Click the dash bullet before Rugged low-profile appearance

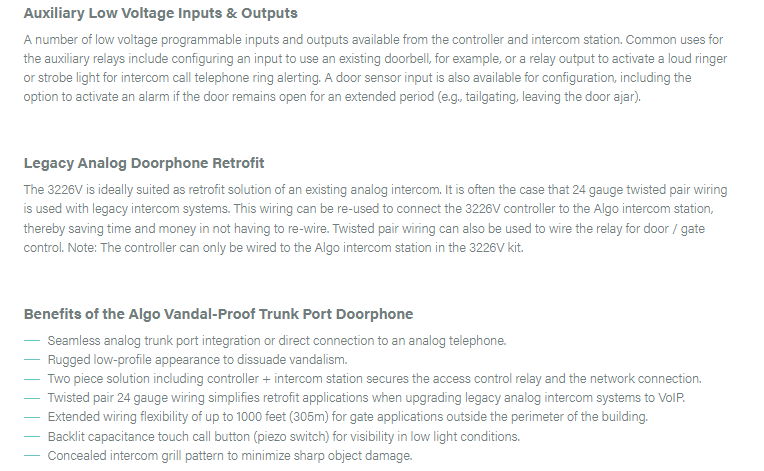point(32,359)
